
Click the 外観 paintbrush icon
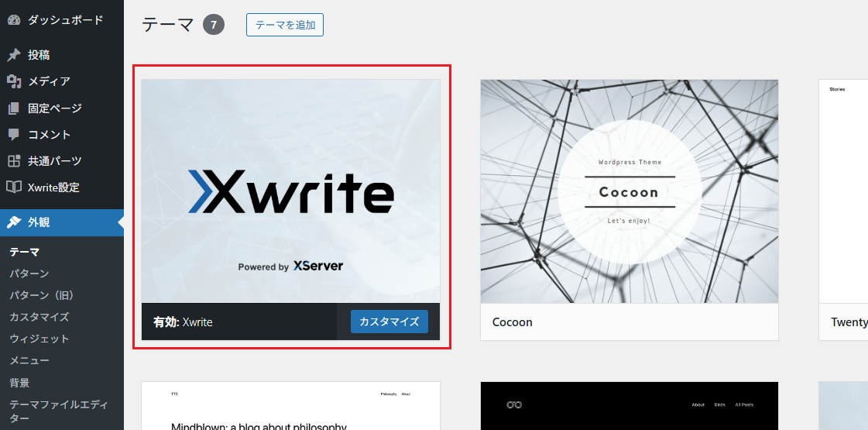(x=14, y=222)
